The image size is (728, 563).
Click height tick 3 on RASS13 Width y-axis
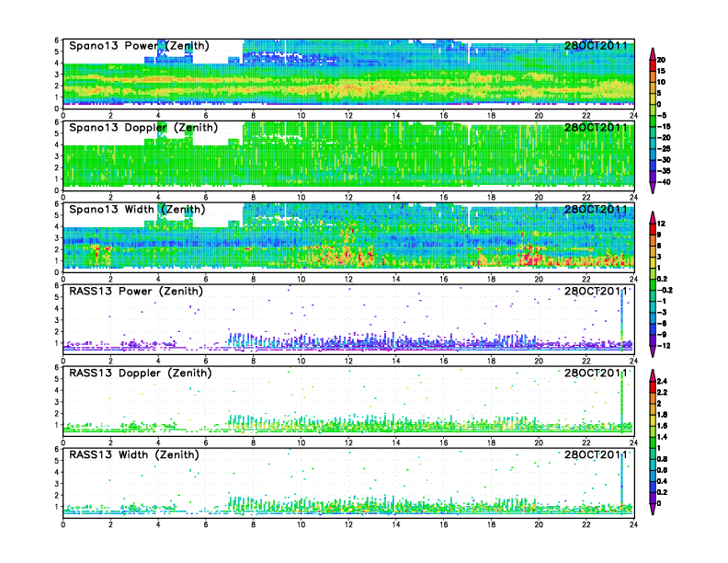(57, 484)
